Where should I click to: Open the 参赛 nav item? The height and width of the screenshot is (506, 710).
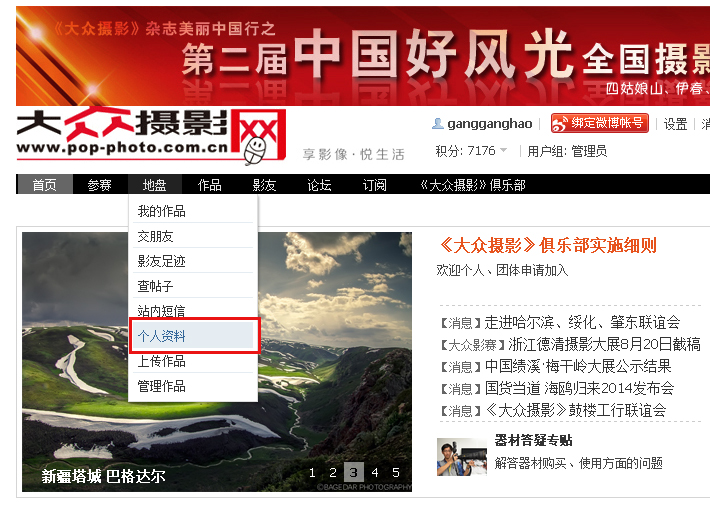[99, 184]
